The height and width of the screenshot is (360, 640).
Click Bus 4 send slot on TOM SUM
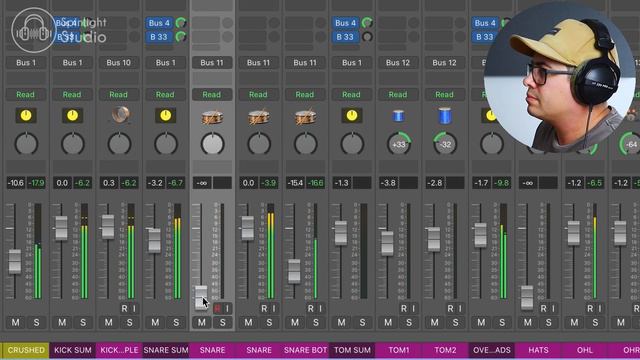[345, 23]
